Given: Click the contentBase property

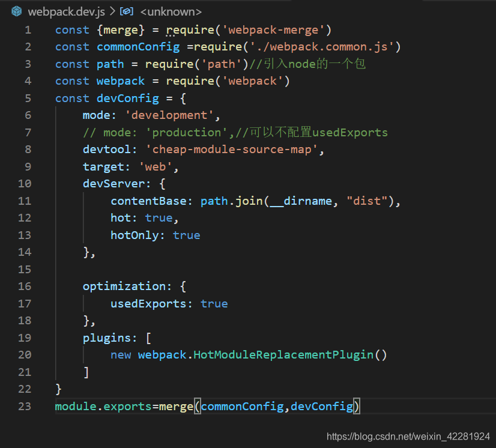Looking at the screenshot, I should [x=149, y=201].
